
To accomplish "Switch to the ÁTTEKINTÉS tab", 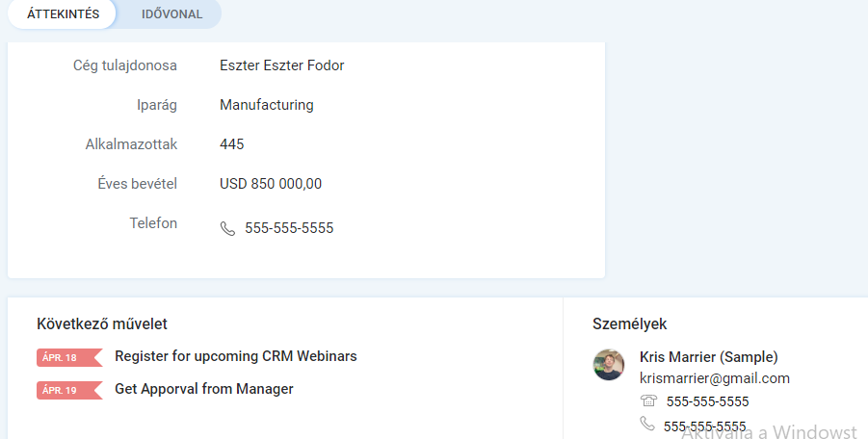I will (63, 13).
